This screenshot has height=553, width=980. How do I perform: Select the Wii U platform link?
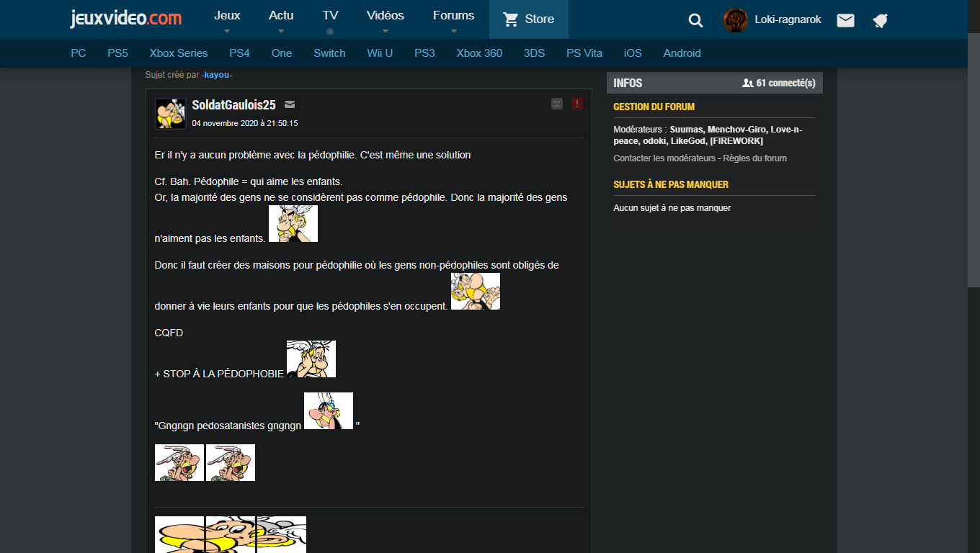(380, 53)
